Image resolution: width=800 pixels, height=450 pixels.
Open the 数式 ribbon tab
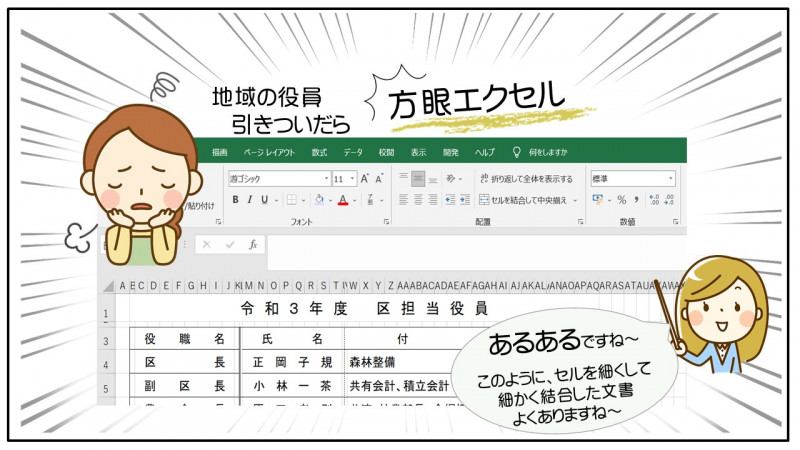coord(319,152)
